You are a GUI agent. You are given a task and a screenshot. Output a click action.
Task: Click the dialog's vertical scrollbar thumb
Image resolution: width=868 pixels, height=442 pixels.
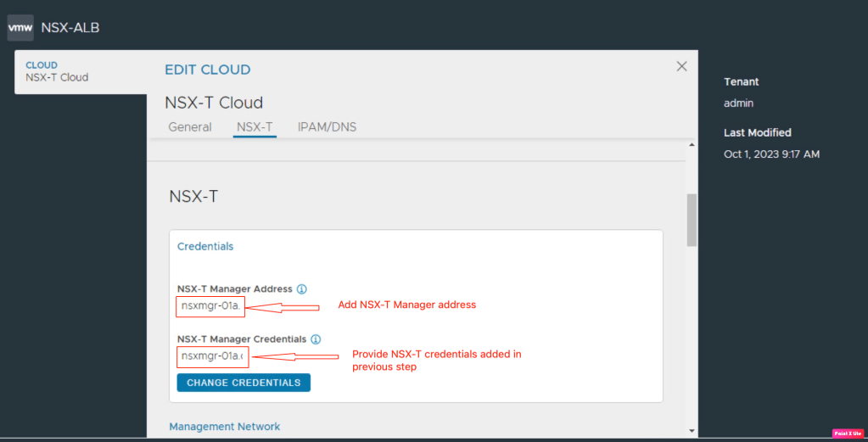coord(692,219)
